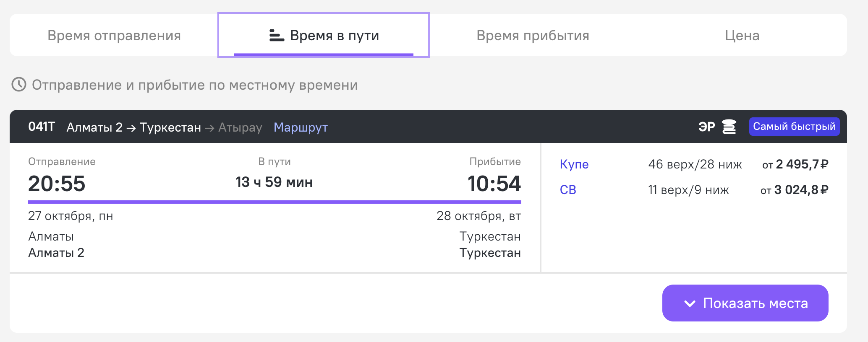Click the greyed final destination Атырау
Image resolution: width=868 pixels, height=342 pixels.
point(240,127)
